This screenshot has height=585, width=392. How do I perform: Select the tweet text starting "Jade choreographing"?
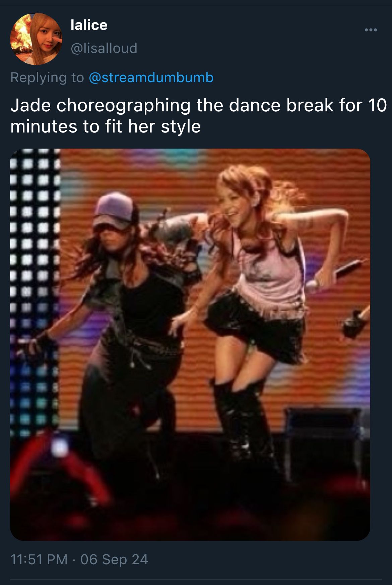coord(199,116)
